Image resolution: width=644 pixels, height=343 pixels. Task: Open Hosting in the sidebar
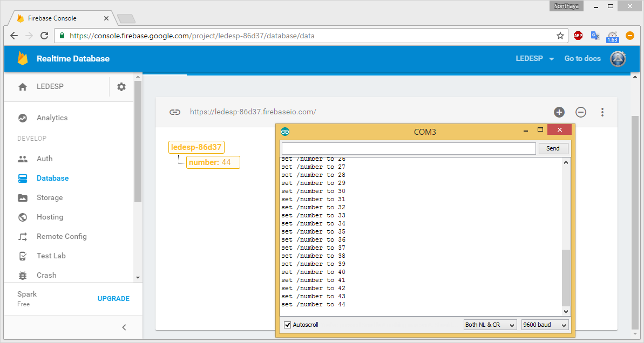tap(50, 217)
